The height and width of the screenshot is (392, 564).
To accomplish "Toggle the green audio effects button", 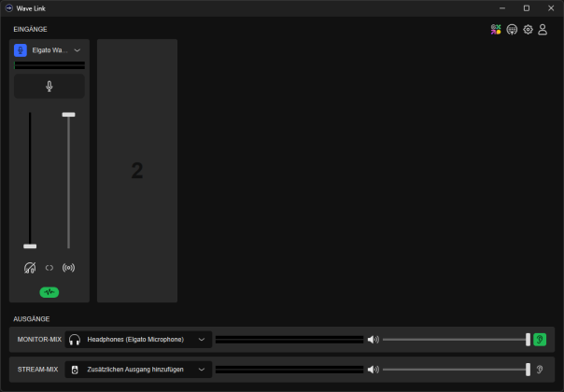I will [x=49, y=292].
